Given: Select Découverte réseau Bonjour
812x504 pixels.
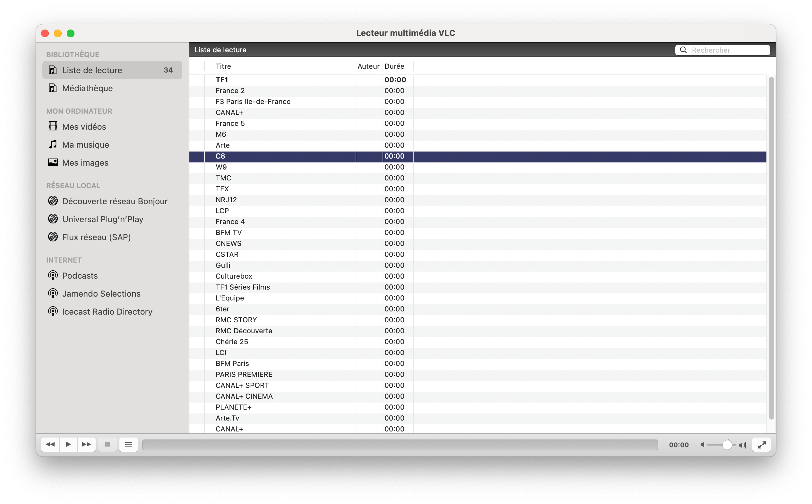Looking at the screenshot, I should 112,201.
